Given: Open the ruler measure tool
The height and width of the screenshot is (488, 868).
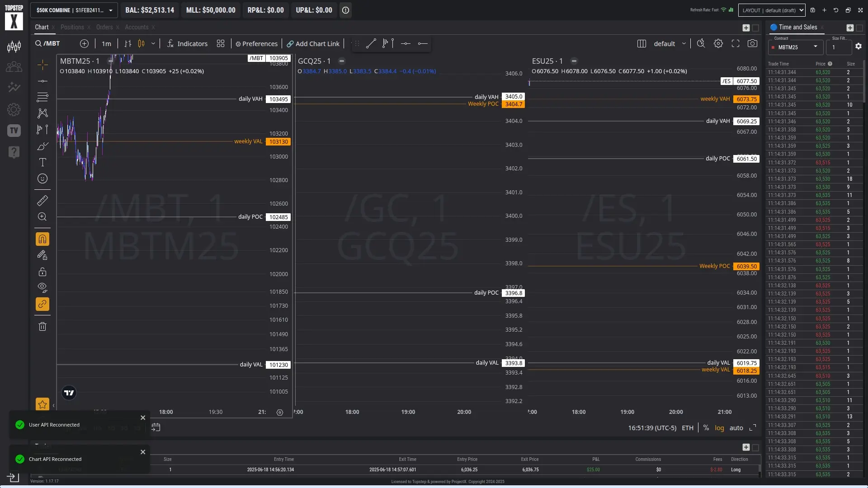Looking at the screenshot, I should (x=42, y=200).
